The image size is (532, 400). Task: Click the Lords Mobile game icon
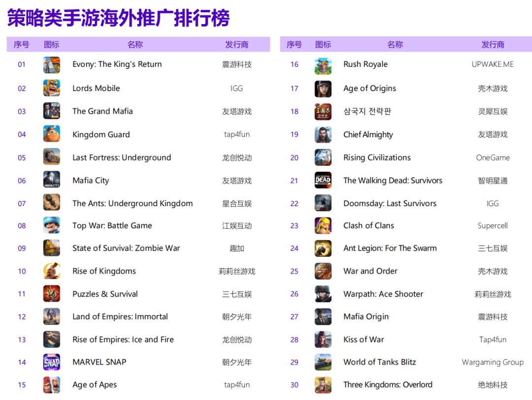pos(52,88)
